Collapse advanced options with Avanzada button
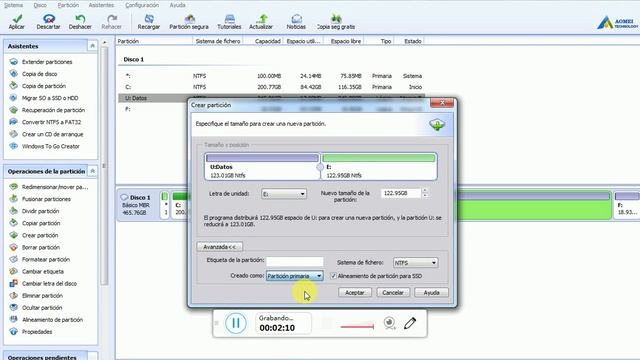Image resolution: width=640 pixels, height=360 pixels. pyautogui.click(x=220, y=247)
